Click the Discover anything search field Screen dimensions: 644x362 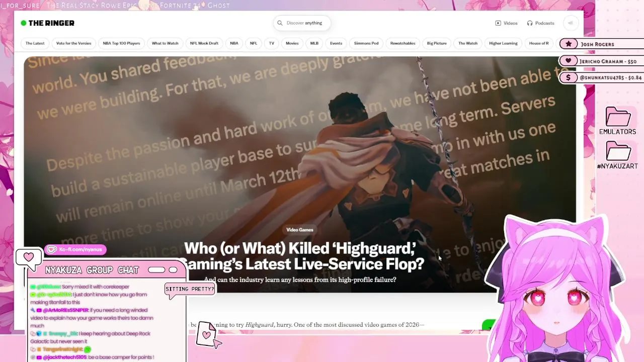click(x=302, y=23)
